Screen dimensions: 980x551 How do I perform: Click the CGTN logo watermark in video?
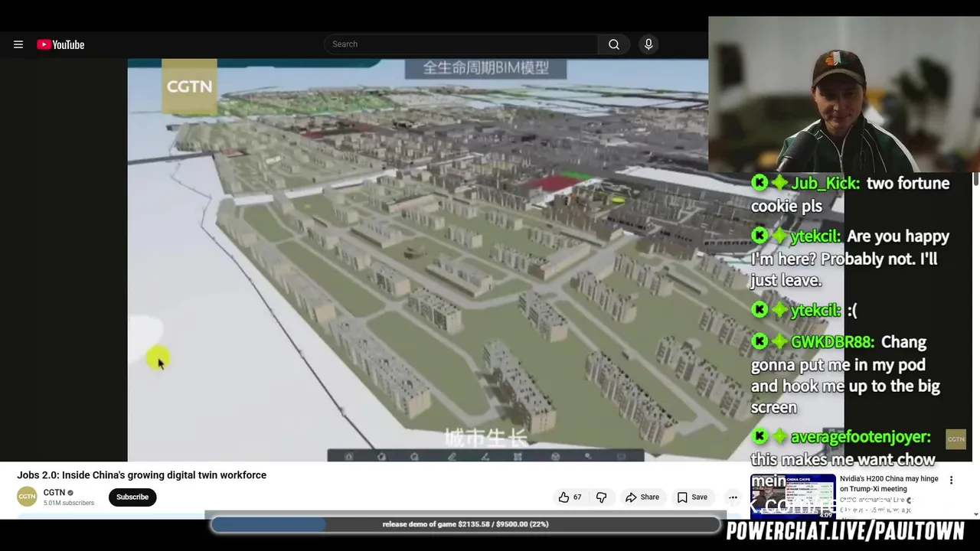point(189,86)
